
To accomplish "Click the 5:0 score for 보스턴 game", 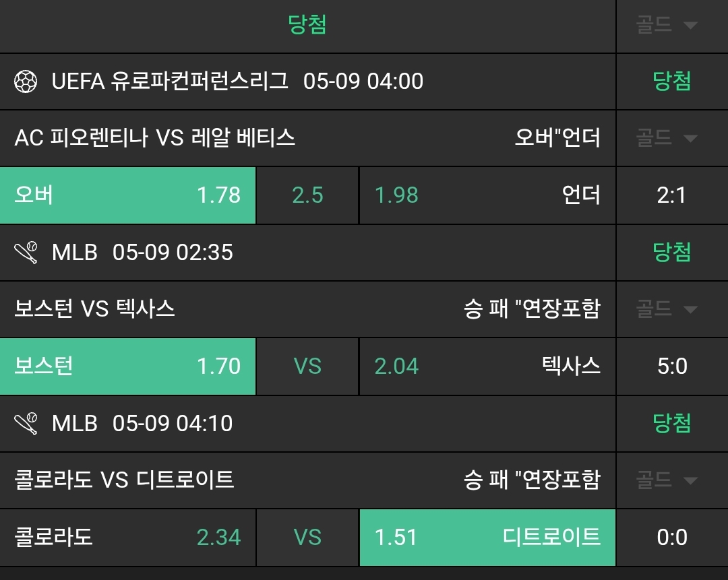I will [672, 366].
